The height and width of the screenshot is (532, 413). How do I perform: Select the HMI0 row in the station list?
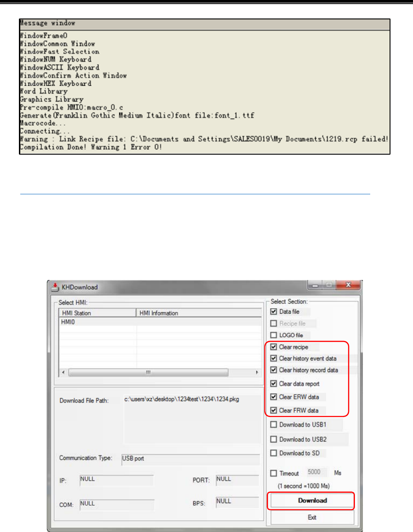(x=160, y=322)
